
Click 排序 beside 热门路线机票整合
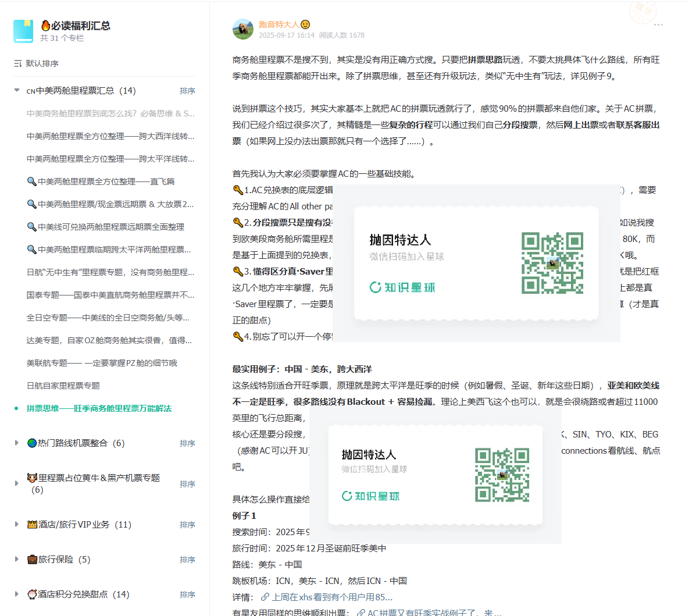[x=187, y=443]
